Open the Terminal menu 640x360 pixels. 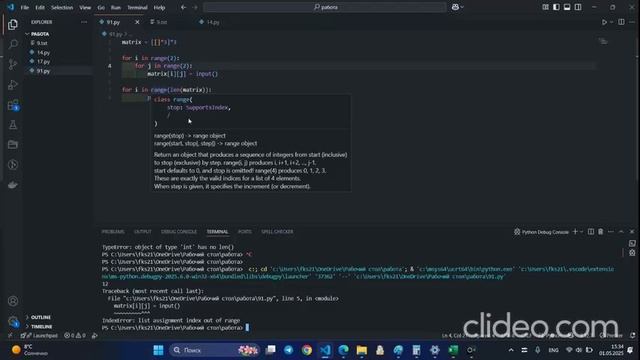tap(137, 7)
